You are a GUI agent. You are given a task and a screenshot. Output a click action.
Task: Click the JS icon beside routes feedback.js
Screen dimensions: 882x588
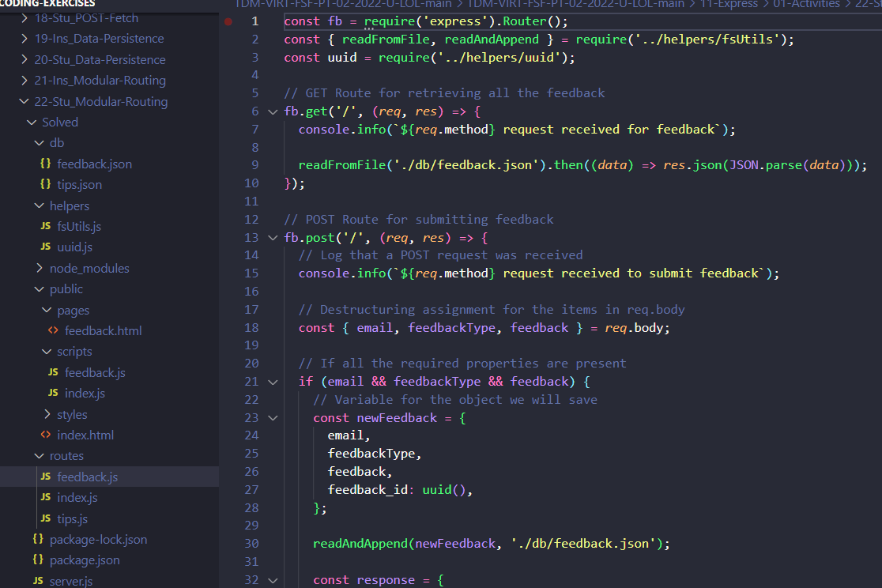(x=46, y=477)
